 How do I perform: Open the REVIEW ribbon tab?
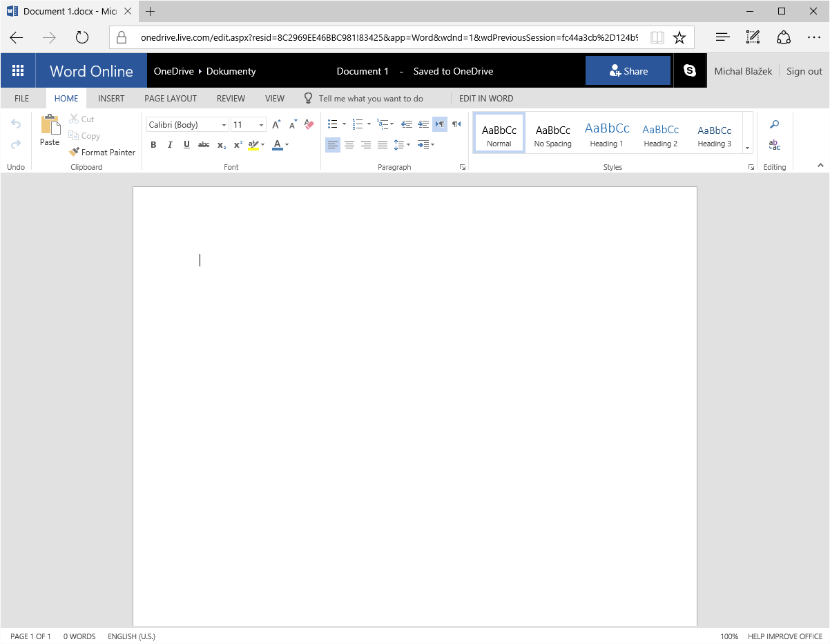pos(231,98)
